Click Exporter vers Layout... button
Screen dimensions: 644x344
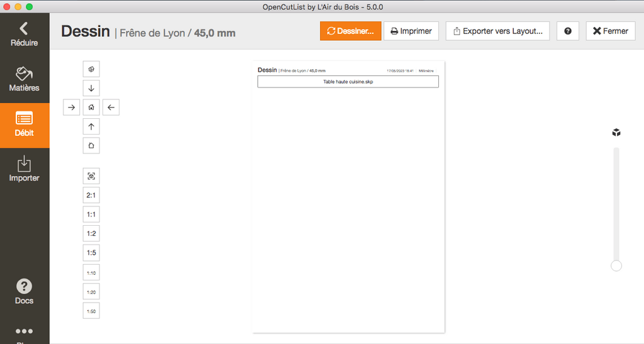[x=497, y=31]
